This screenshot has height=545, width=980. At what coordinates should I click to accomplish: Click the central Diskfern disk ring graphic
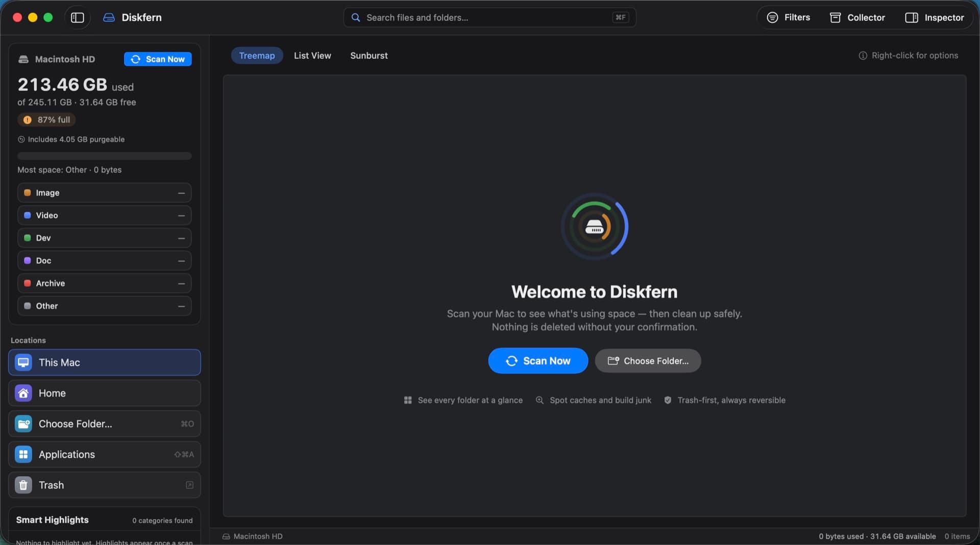click(594, 227)
